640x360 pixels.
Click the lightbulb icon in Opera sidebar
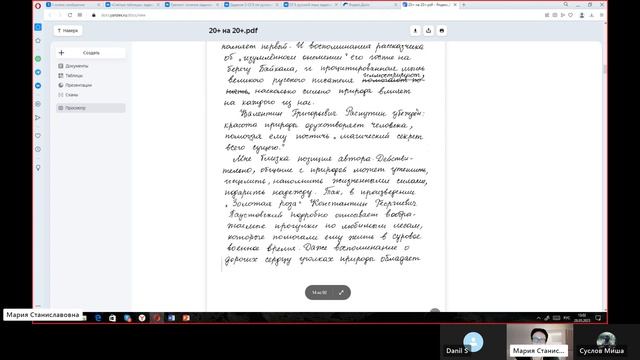[x=38, y=168]
